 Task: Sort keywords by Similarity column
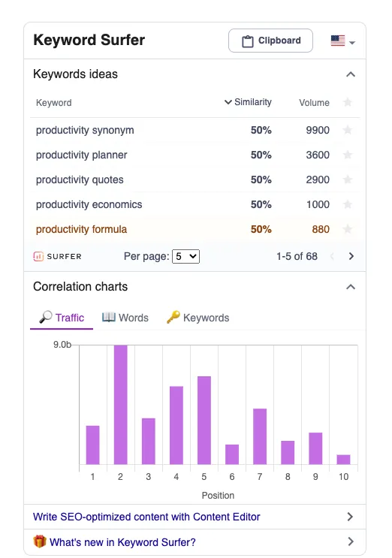(248, 102)
